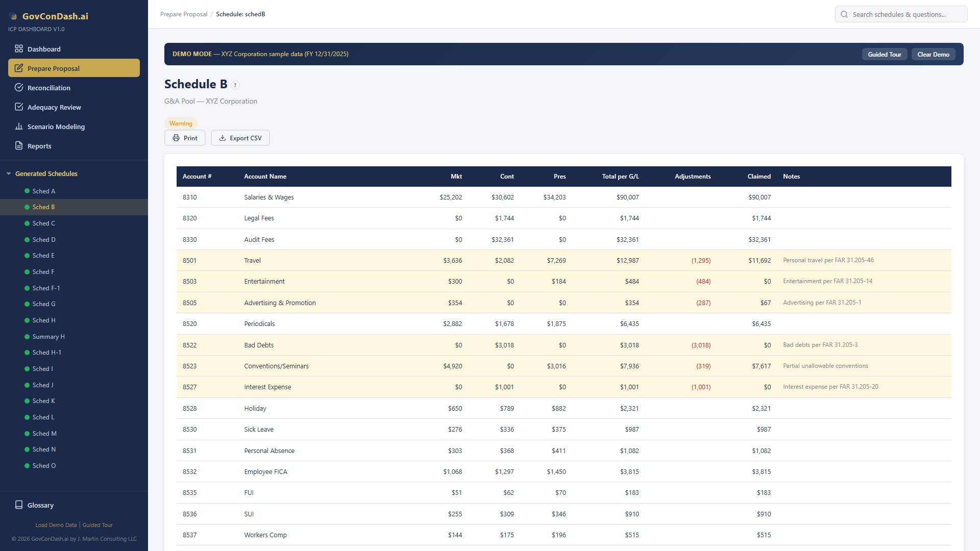Click the Adequacy Review checkbox icon

[19, 107]
